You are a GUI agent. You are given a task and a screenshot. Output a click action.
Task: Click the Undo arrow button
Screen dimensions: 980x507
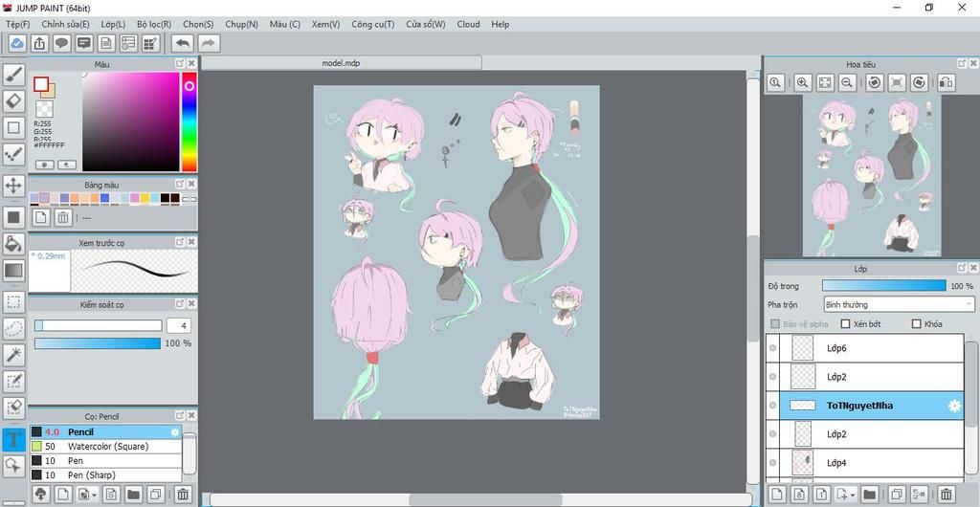click(x=183, y=43)
